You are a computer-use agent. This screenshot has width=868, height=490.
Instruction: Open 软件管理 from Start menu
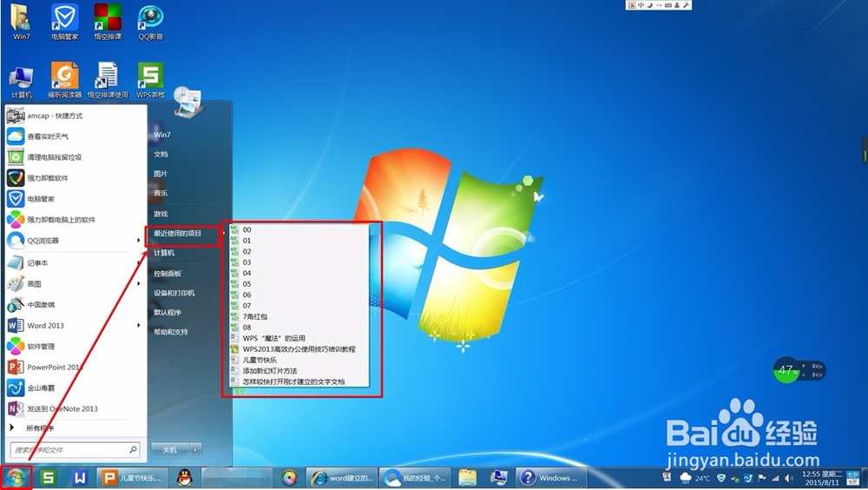tap(75, 347)
